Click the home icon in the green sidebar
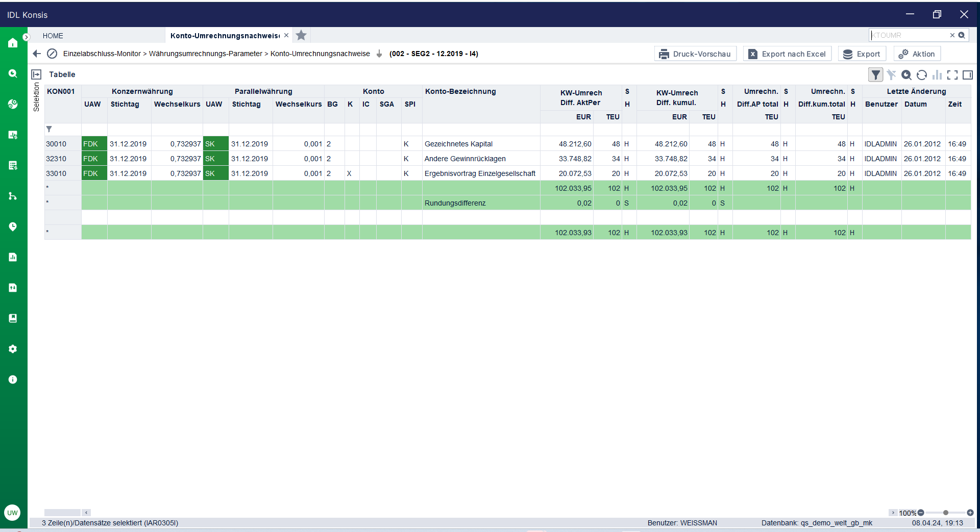This screenshot has height=532, width=980. coord(13,43)
